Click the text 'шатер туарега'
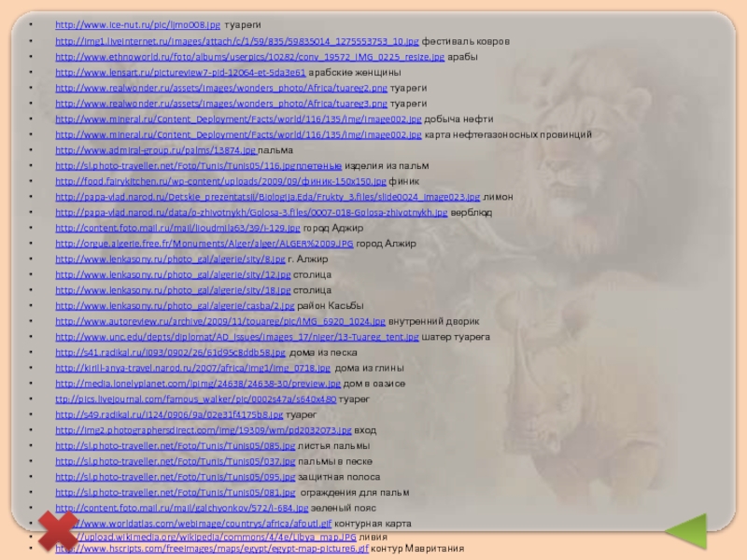 point(456,337)
